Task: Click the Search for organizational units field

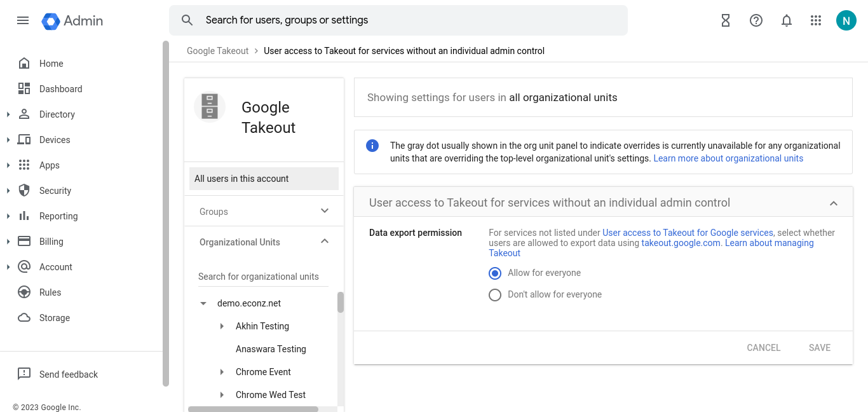Action: [263, 277]
